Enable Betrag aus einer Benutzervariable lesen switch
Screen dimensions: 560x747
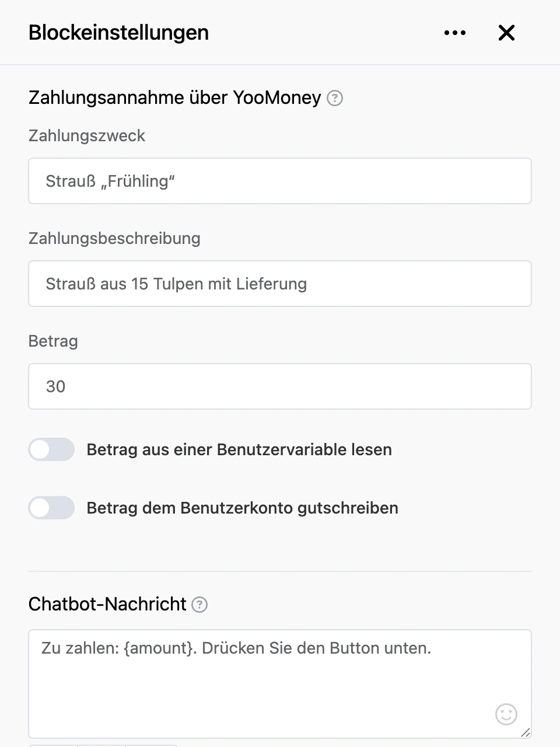pyautogui.click(x=51, y=449)
